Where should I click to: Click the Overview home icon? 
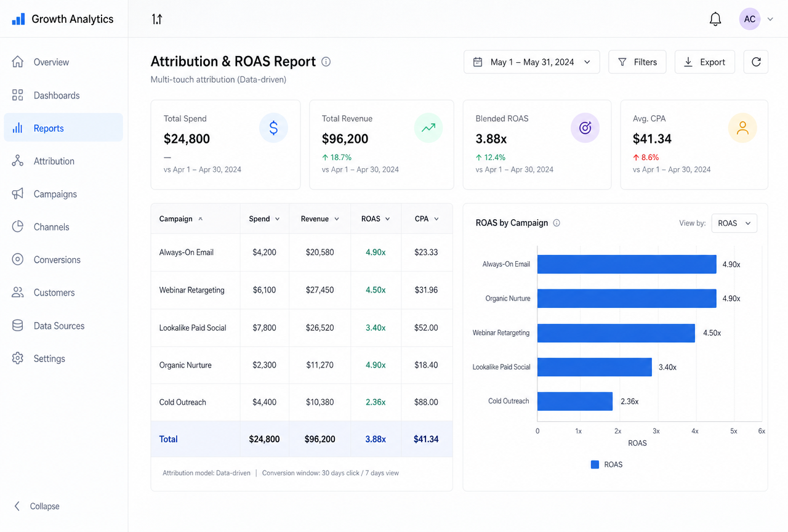18,62
